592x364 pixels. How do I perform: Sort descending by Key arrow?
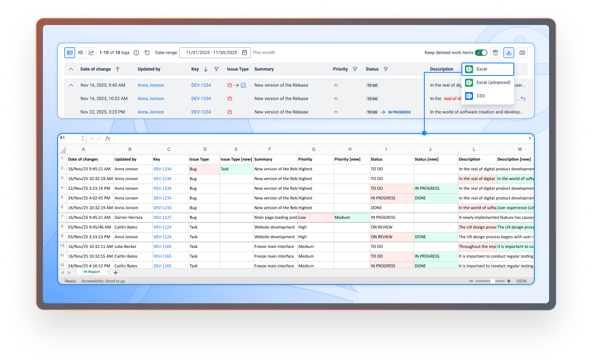pyautogui.click(x=206, y=69)
